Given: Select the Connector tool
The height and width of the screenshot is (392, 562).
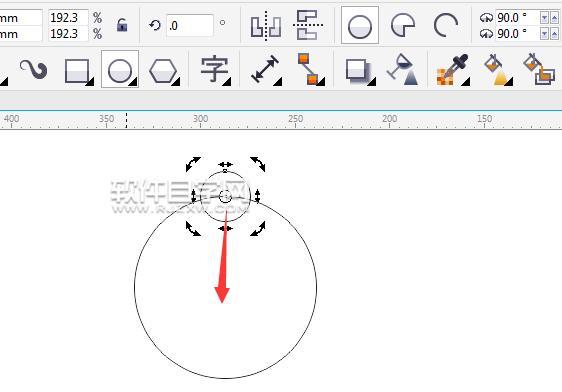Looking at the screenshot, I should coord(308,69).
